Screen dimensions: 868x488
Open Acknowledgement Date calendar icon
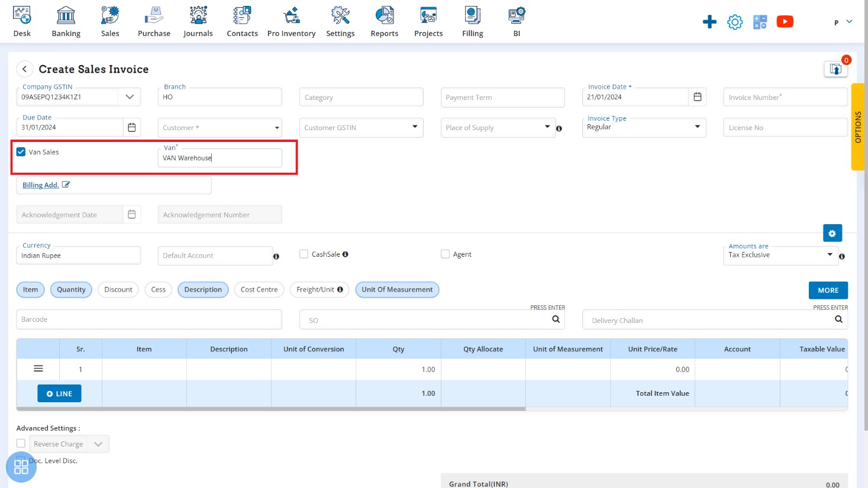[132, 214]
